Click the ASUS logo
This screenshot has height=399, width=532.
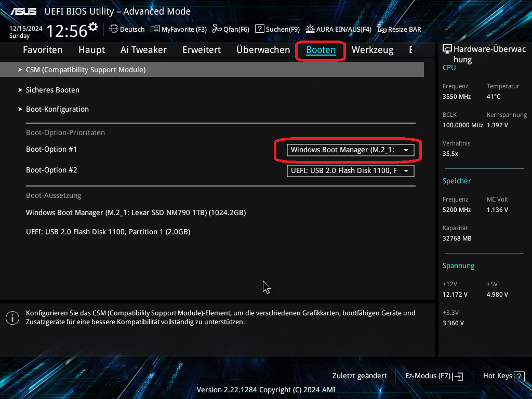(23, 11)
